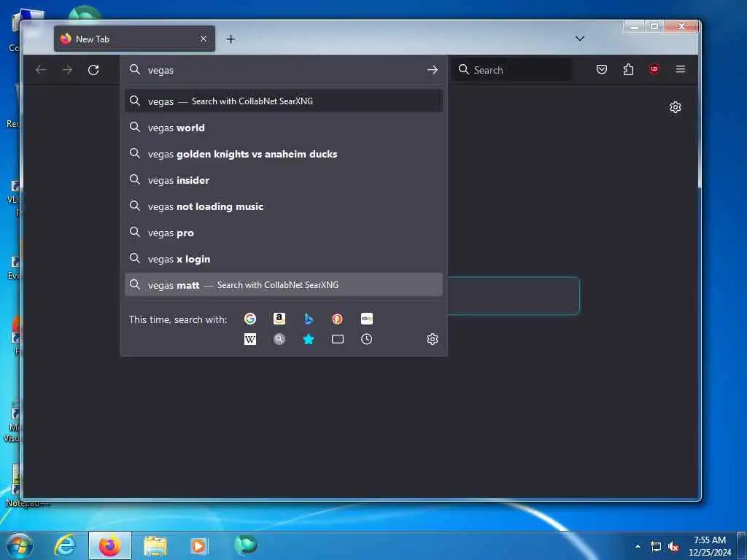Open the uBlock Origin extension icon
Image resolution: width=747 pixels, height=560 pixels.
coord(654,69)
